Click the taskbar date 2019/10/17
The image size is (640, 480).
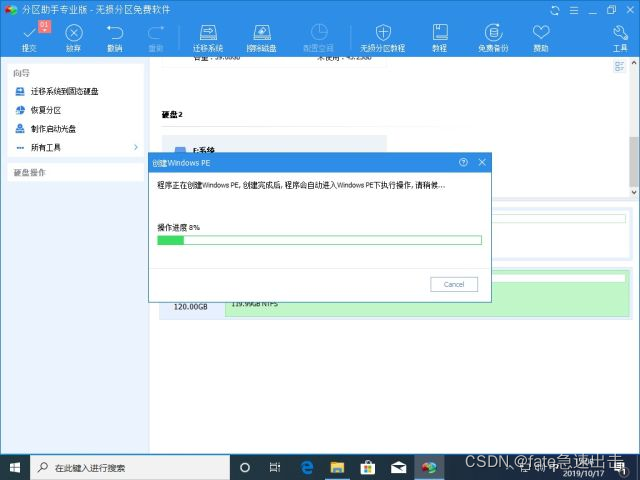coord(584,473)
